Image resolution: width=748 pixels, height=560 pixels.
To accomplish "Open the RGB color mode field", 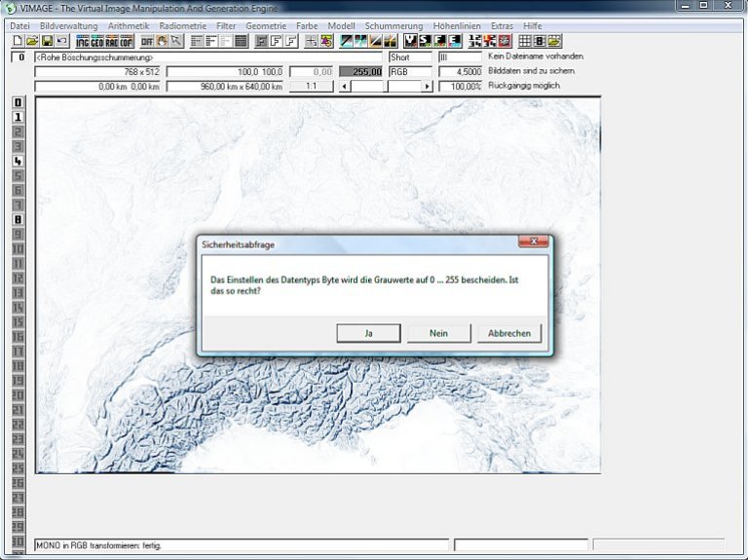I will tap(409, 72).
